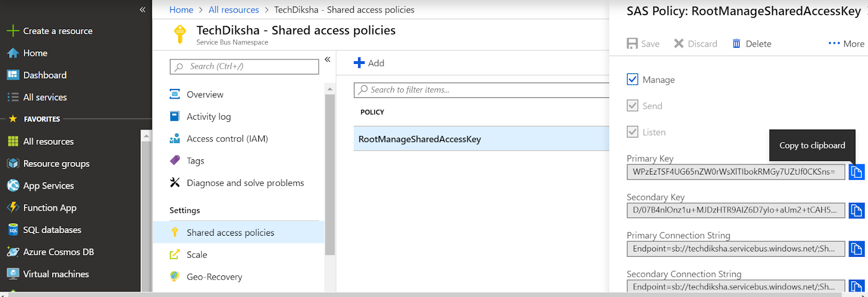Go to All resources breadcrumb link
Screen dimensions: 868x297
coord(234,10)
